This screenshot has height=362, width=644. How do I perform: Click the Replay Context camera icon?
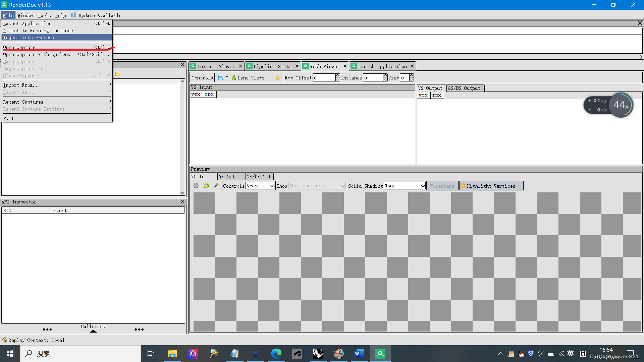tap(4, 340)
